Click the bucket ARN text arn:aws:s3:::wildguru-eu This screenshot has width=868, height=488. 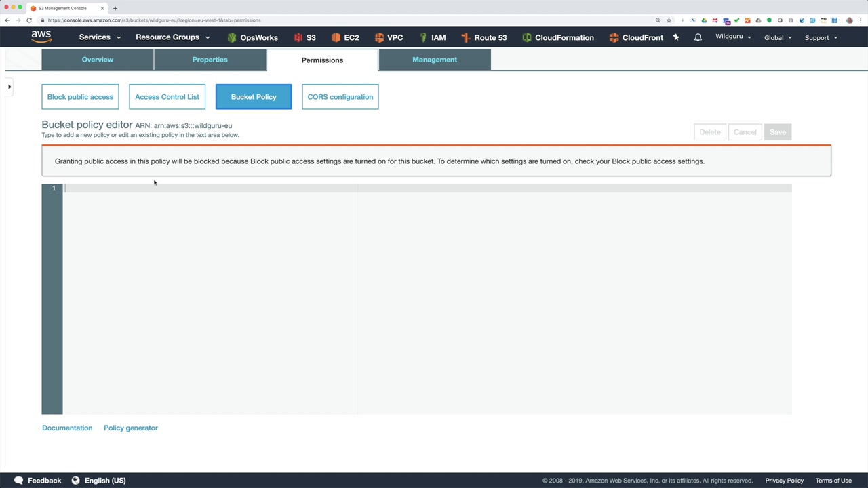(193, 125)
